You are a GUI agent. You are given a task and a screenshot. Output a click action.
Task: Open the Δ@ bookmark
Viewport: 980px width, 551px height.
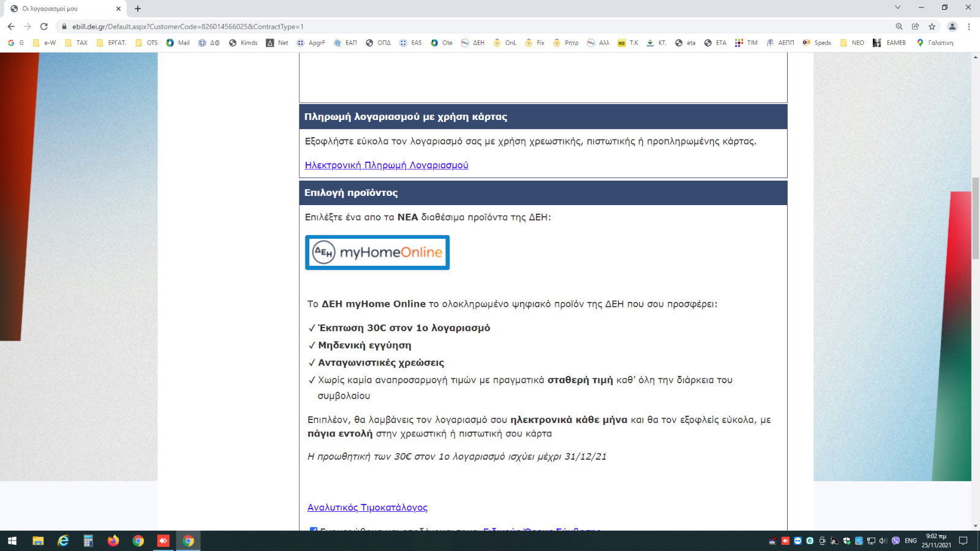(209, 43)
